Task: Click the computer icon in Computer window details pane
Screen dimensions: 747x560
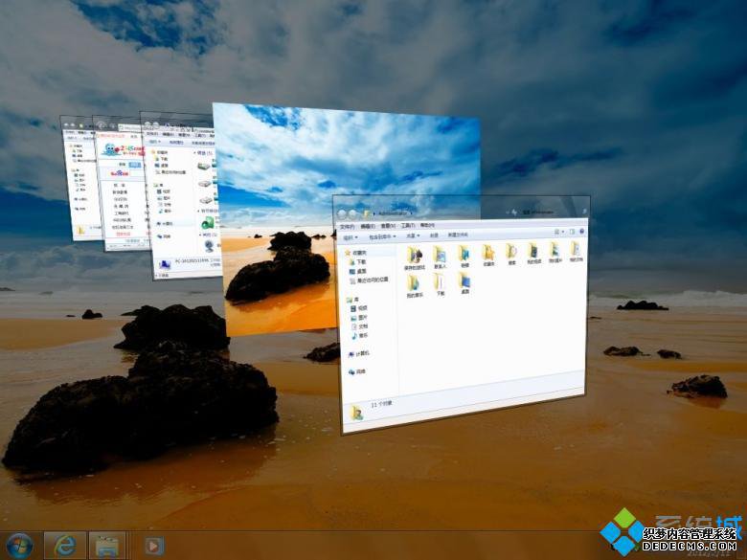Action: click(x=165, y=264)
